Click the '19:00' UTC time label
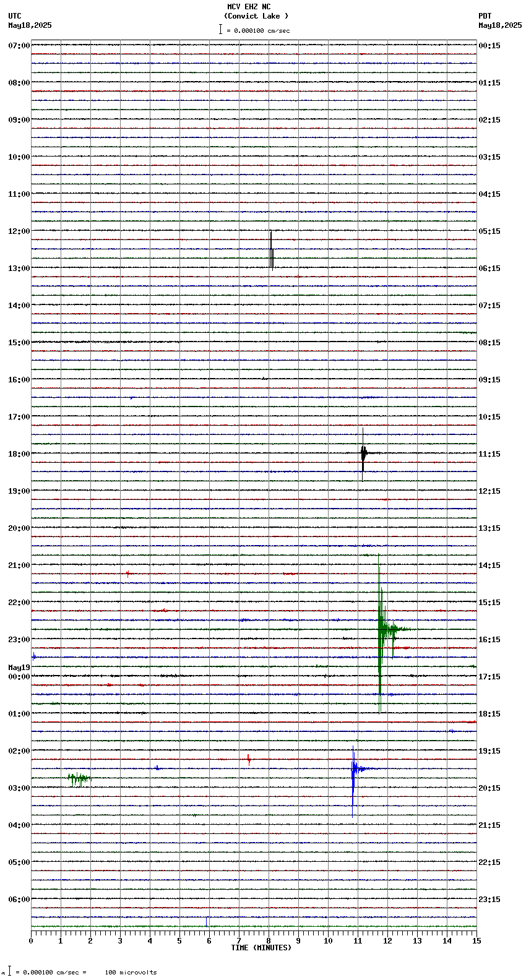 click(x=19, y=491)
